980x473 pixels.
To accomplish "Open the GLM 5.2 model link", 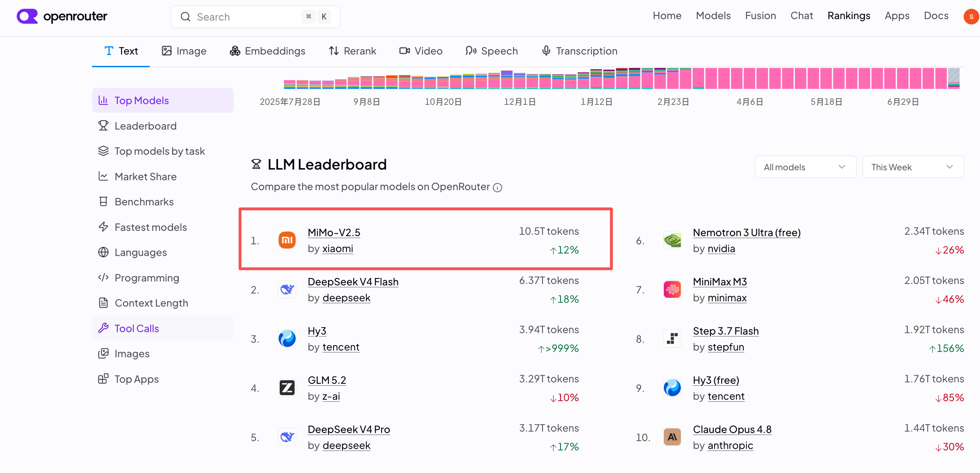I will point(327,380).
